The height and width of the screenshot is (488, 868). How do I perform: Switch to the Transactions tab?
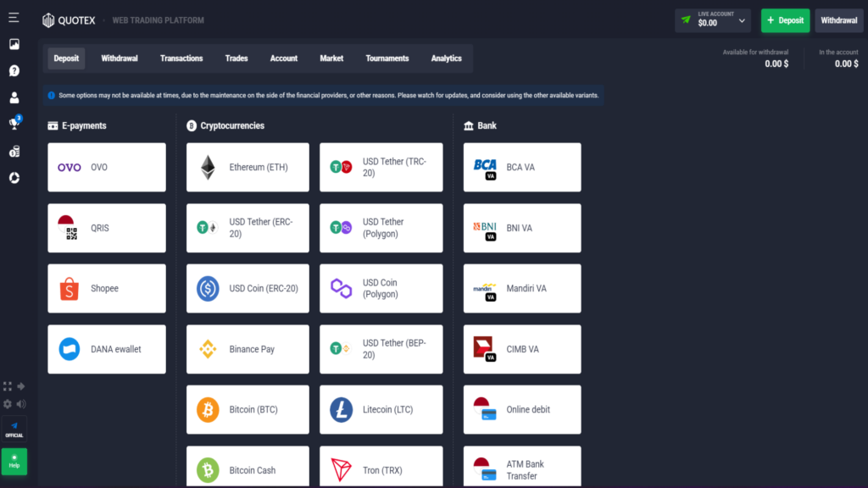pos(181,58)
